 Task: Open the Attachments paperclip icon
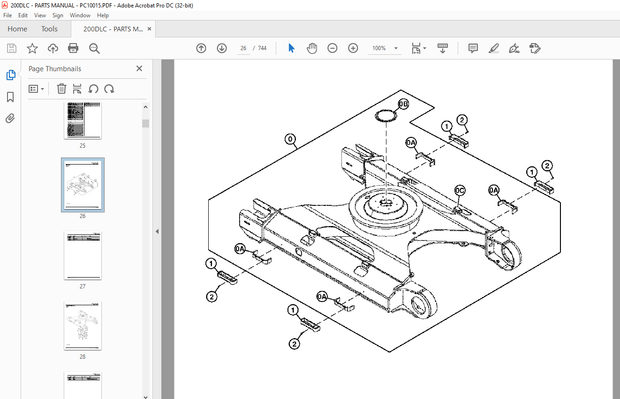10,118
